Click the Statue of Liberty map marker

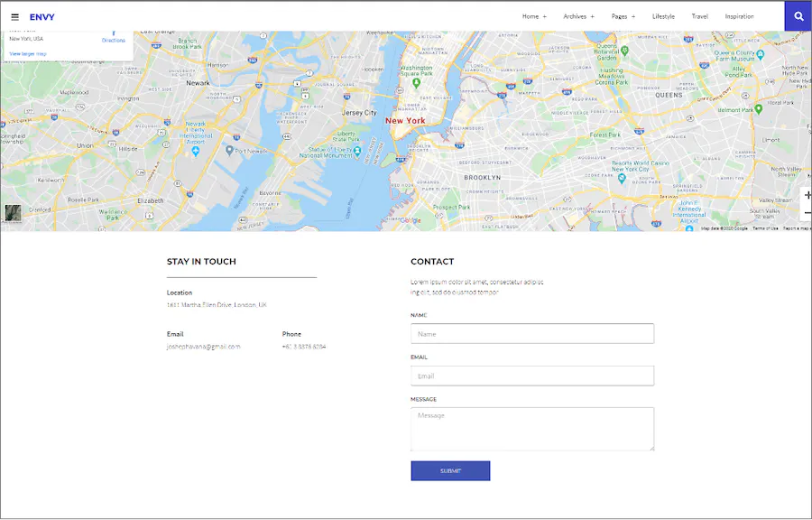pyautogui.click(x=356, y=151)
